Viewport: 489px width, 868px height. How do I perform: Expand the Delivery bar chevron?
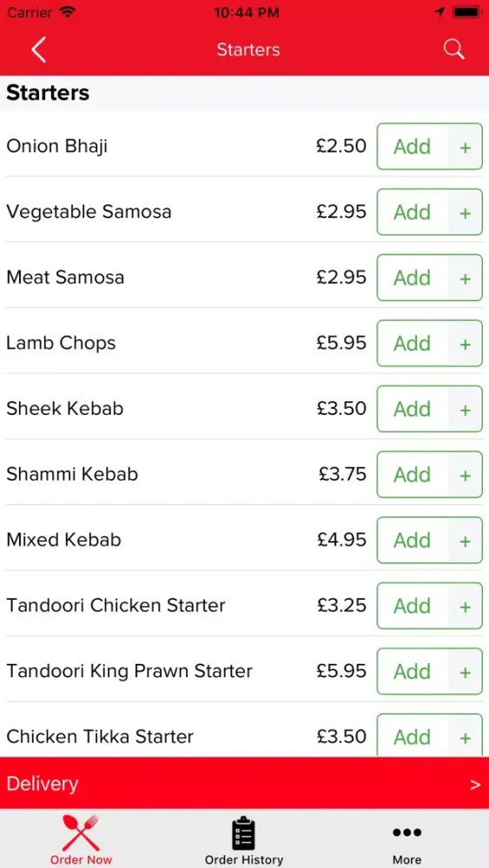(x=475, y=785)
